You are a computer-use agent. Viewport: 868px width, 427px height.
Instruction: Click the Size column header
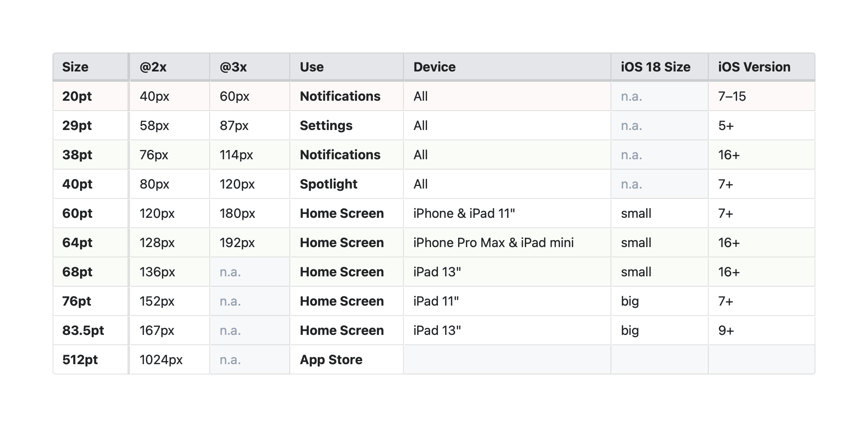(75, 67)
